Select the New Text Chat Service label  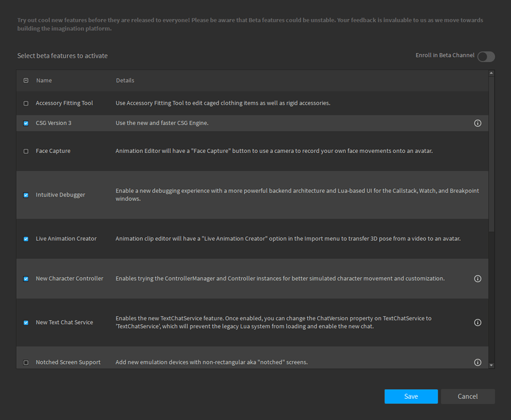pos(64,322)
